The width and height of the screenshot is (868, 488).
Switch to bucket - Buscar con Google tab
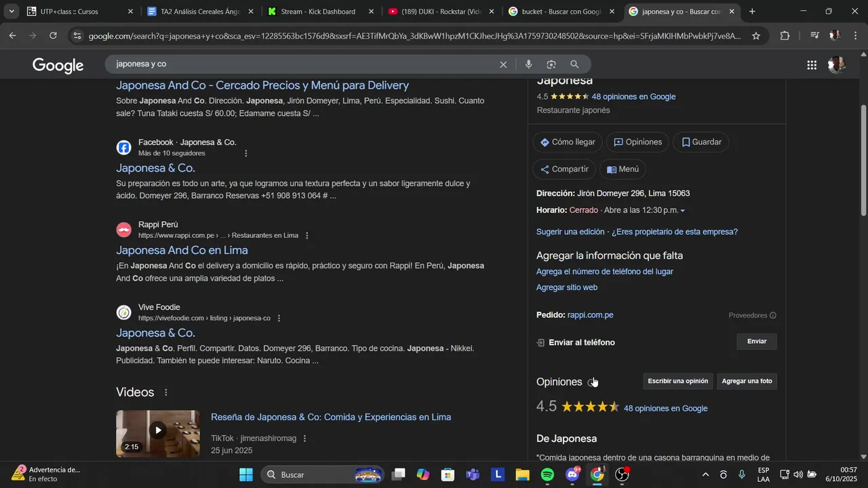[x=561, y=12]
